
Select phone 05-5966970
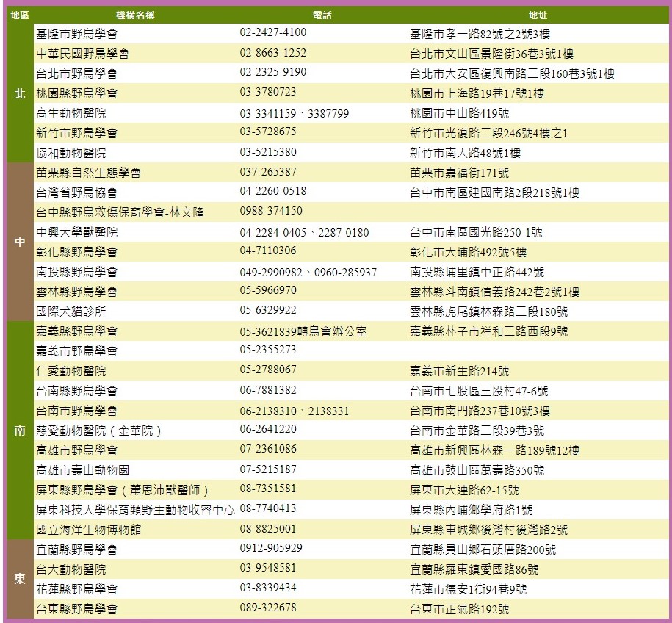pyautogui.click(x=268, y=290)
